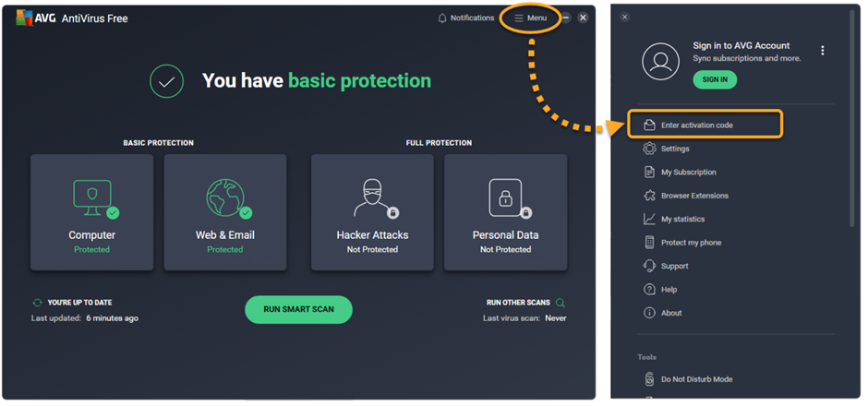
Task: Refresh using the You're Up To Date icon
Action: coord(37,303)
